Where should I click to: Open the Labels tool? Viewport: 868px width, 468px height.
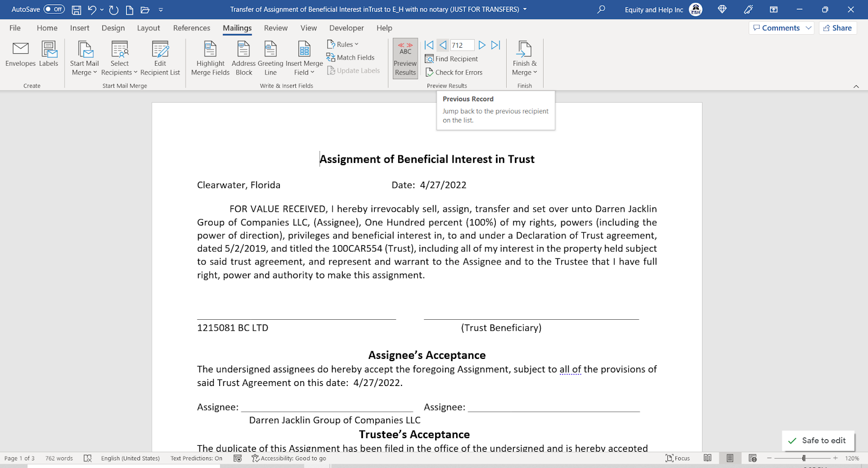49,54
